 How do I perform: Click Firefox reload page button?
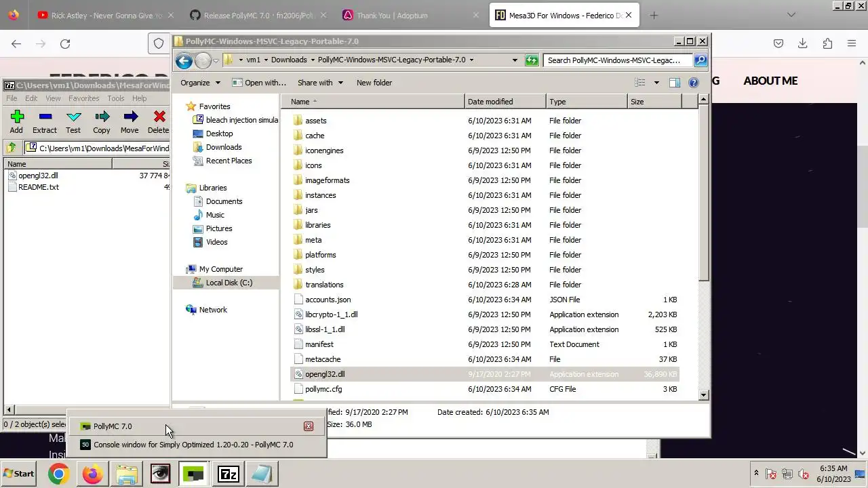(x=65, y=43)
